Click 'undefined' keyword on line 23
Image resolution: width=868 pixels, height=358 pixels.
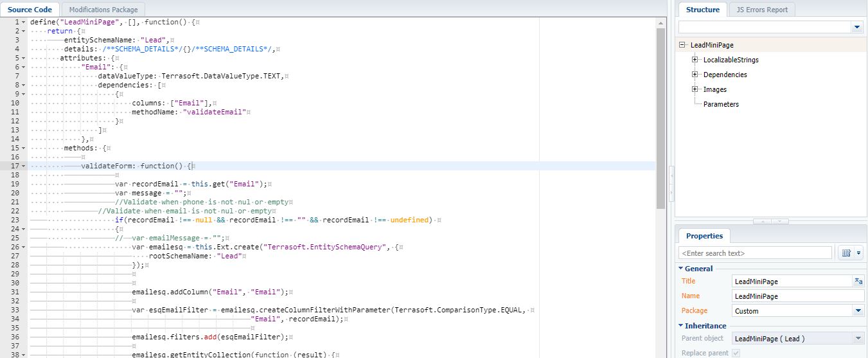click(410, 220)
